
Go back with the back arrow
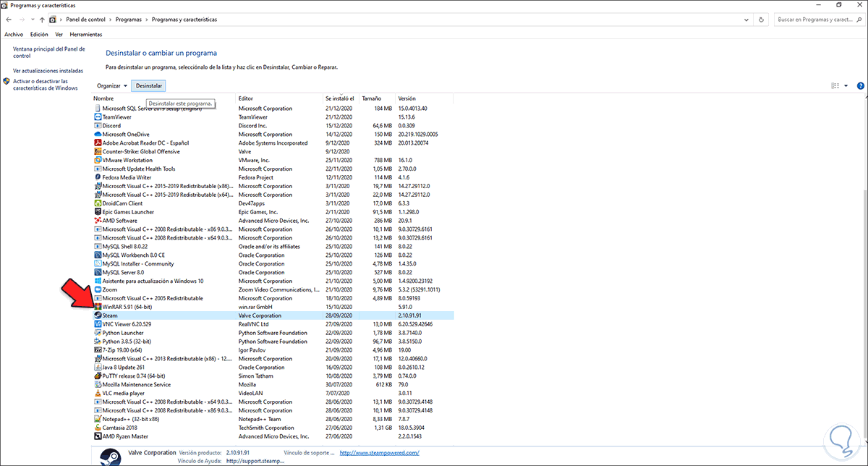[8, 20]
